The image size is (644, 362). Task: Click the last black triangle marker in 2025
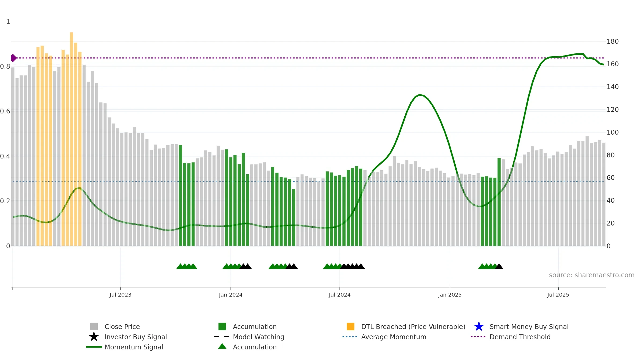499,266
